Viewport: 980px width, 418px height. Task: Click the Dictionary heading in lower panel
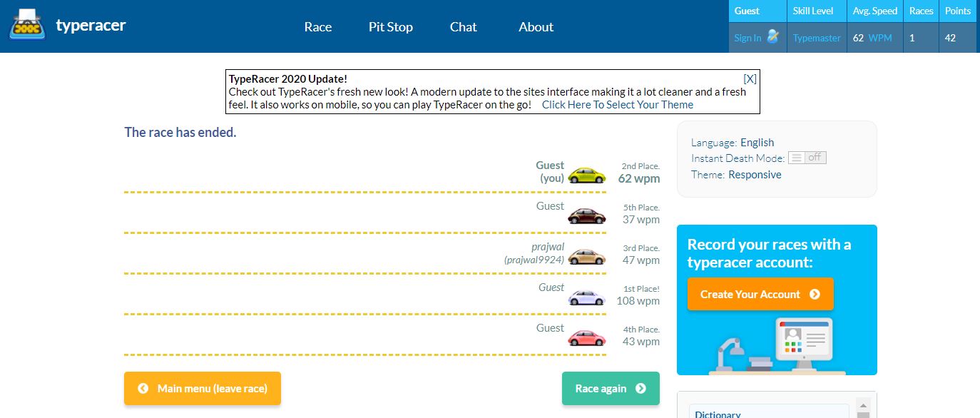[x=718, y=414]
